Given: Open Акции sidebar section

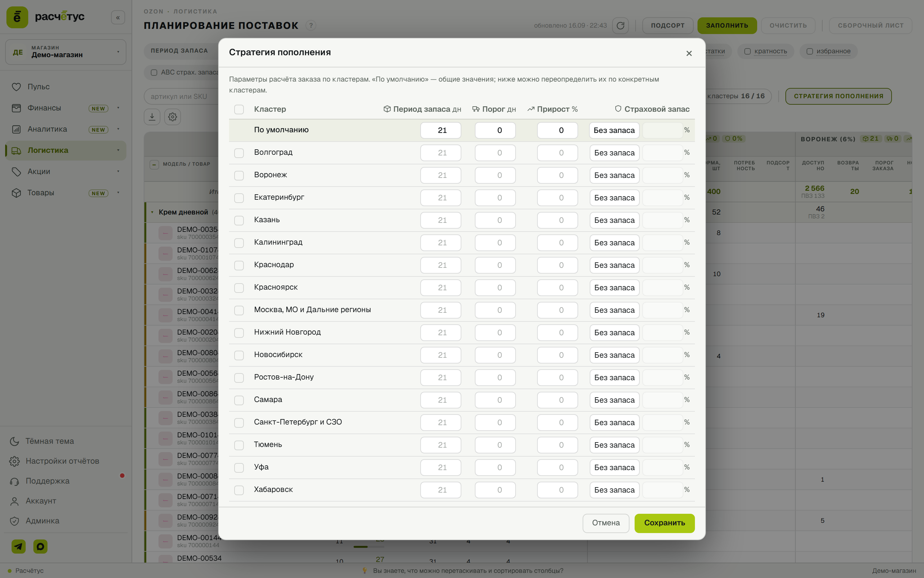Looking at the screenshot, I should (x=66, y=172).
